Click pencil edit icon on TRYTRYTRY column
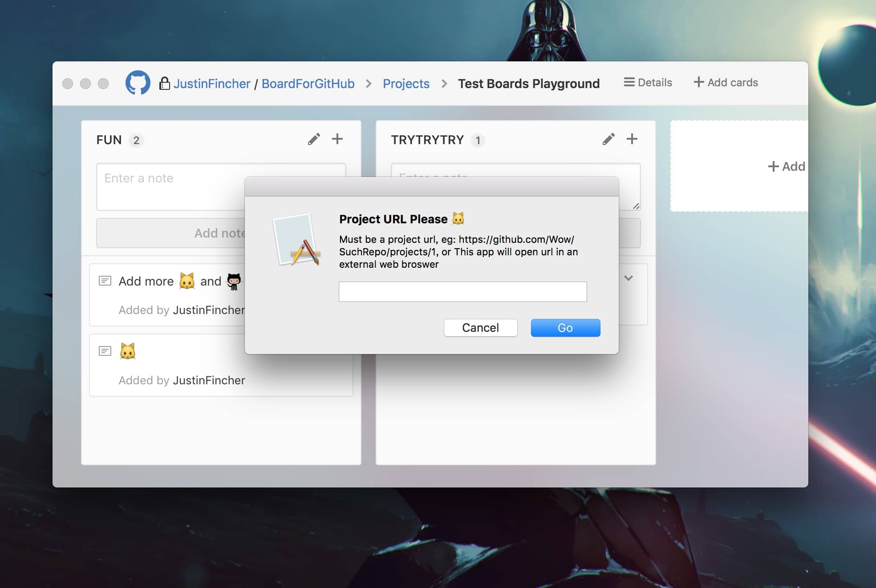 [608, 139]
